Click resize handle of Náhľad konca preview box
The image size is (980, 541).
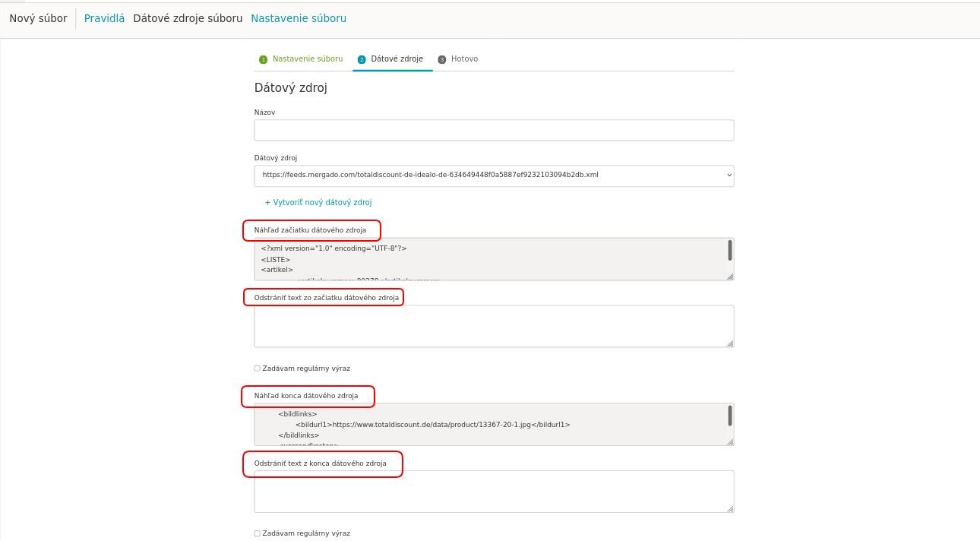(x=729, y=441)
